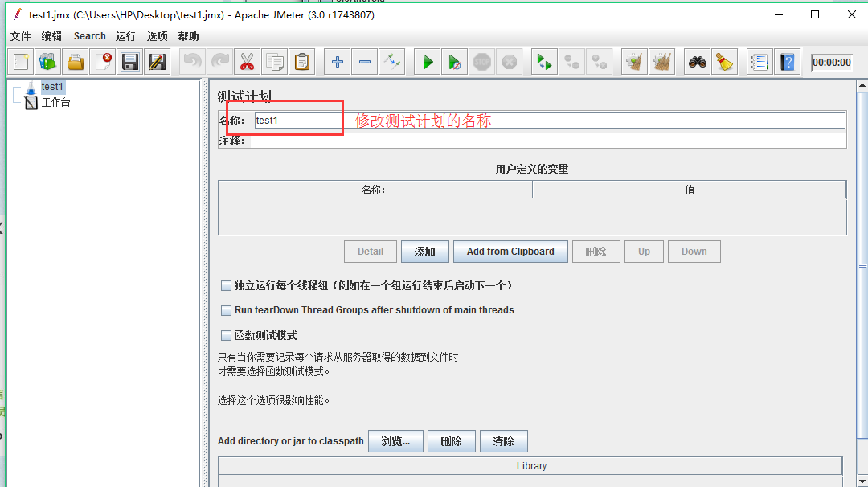This screenshot has width=868, height=487.
Task: Open the 运行 menu
Action: [125, 36]
